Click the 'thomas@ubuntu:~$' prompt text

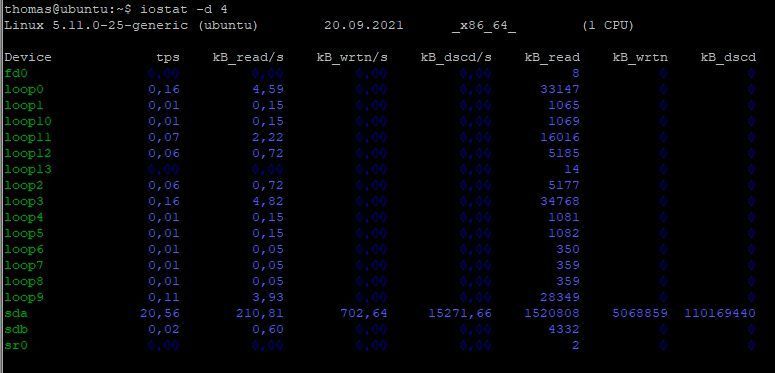pyautogui.click(x=69, y=9)
